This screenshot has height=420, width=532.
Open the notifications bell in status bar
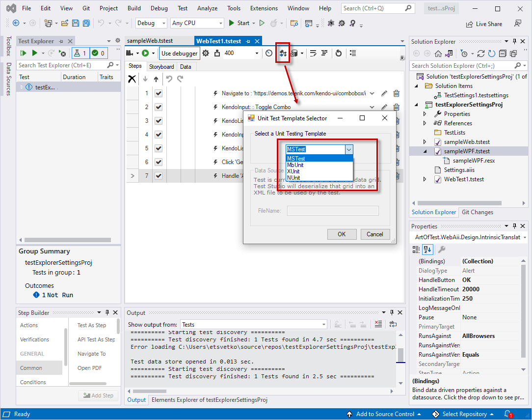pos(508,414)
